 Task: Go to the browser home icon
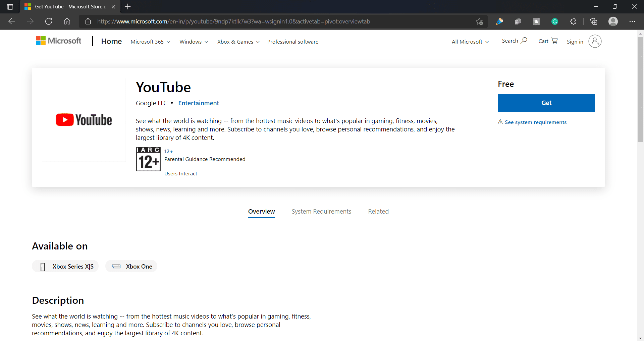pos(67,21)
